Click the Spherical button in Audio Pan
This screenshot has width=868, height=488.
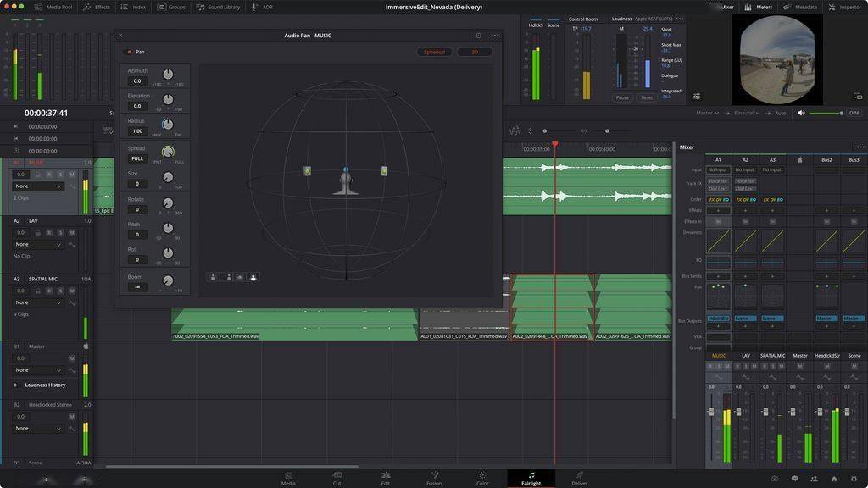[434, 52]
